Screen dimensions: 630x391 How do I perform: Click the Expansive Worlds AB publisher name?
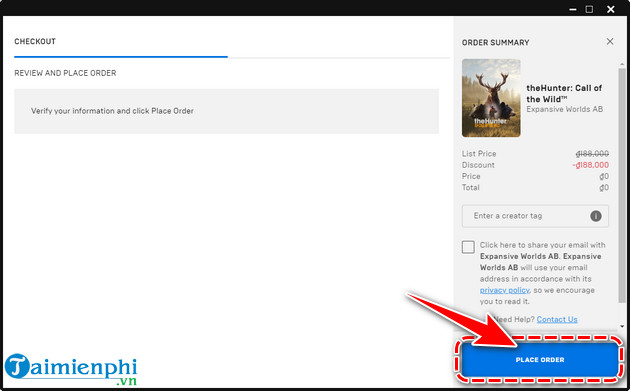point(565,109)
